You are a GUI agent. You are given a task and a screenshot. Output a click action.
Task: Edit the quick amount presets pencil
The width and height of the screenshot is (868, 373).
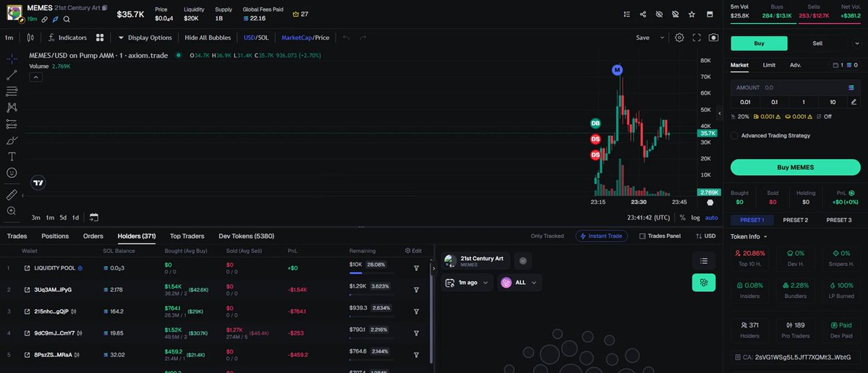pyautogui.click(x=854, y=102)
